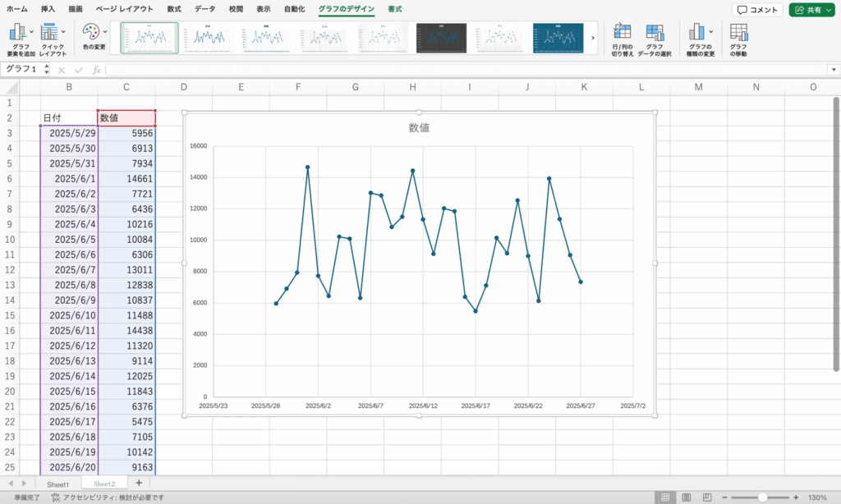Click the Switch Row/Column (行/列の切り替え) icon
This screenshot has width=841, height=504.
(x=623, y=32)
